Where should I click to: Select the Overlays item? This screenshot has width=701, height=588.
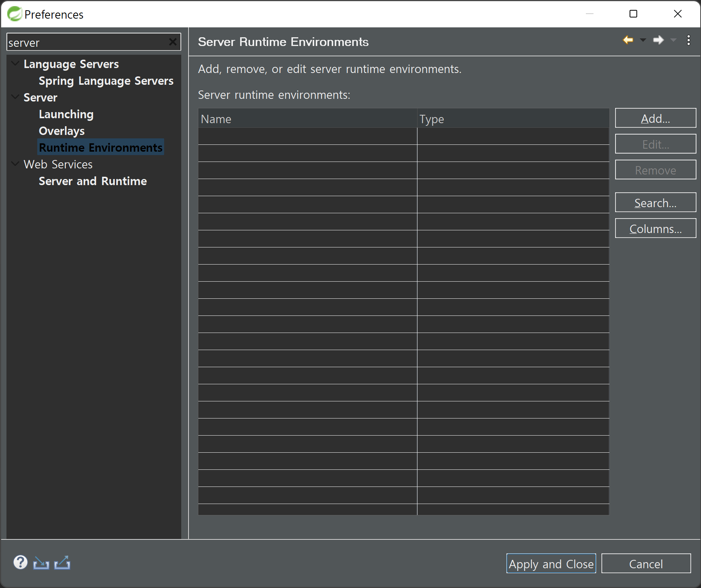tap(62, 131)
